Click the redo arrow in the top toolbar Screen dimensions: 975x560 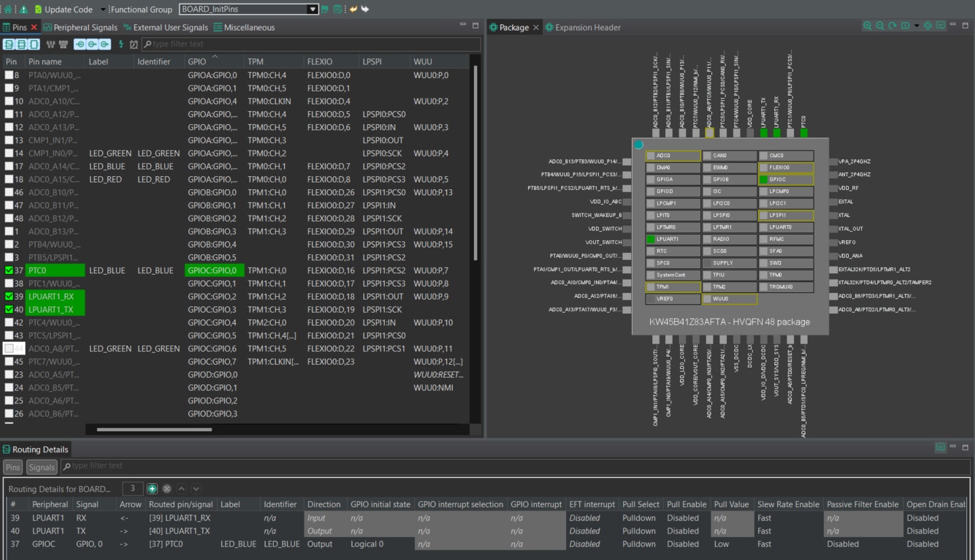pos(363,9)
